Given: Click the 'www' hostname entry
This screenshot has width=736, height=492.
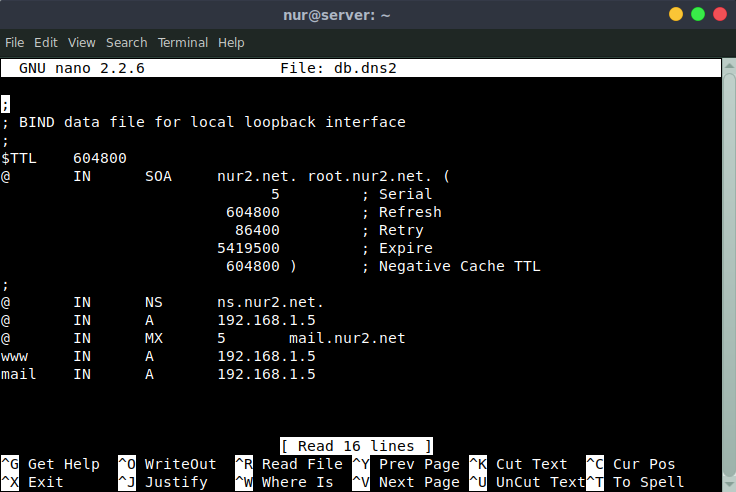Looking at the screenshot, I should pyautogui.click(x=15, y=356).
